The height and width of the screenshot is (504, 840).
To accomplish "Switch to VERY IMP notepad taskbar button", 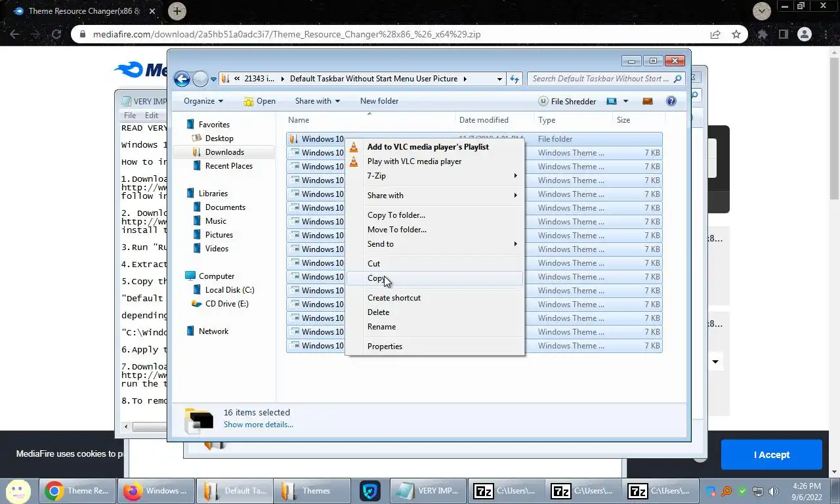I will pos(429,491).
